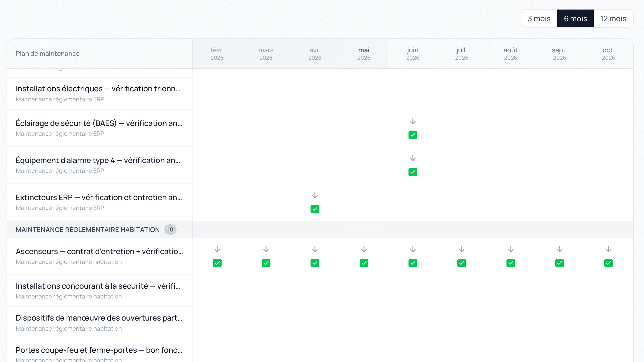Select the juin 2026 month header
The height and width of the screenshot is (362, 644).
[413, 54]
